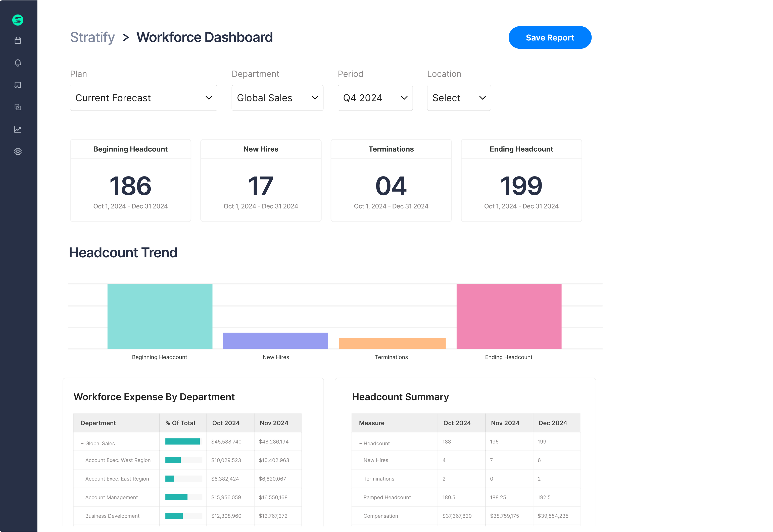Click the pink Ending Headcount bar in the chart
This screenshot has width=773, height=532.
click(509, 316)
